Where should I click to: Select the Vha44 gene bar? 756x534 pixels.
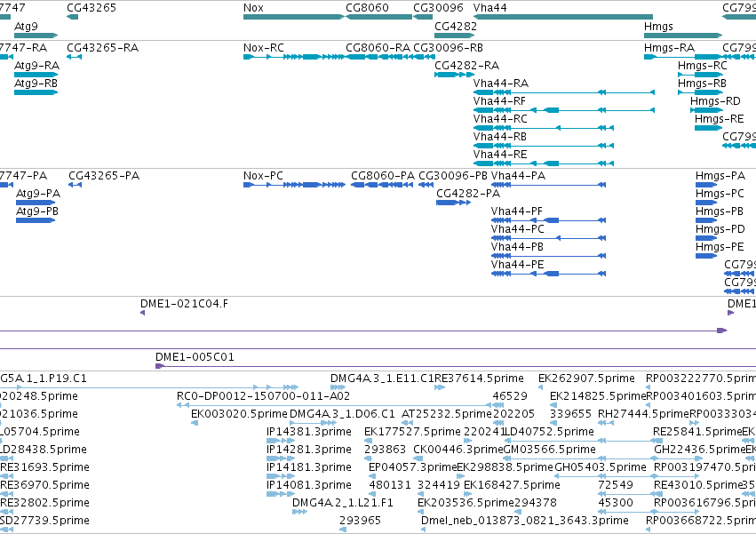[563, 17]
